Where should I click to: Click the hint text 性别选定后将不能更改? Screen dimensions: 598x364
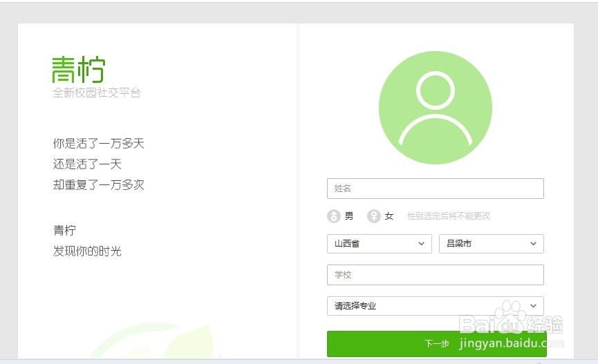point(449,216)
